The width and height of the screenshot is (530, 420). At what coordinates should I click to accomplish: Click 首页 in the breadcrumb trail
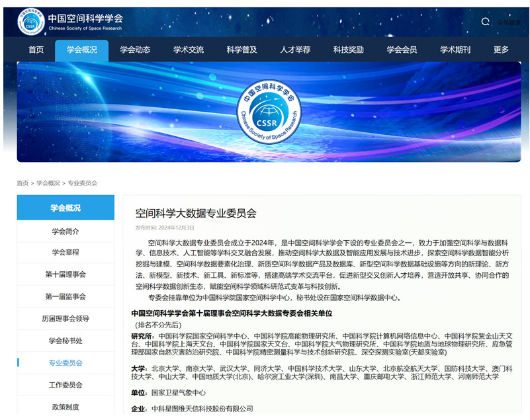(x=22, y=183)
